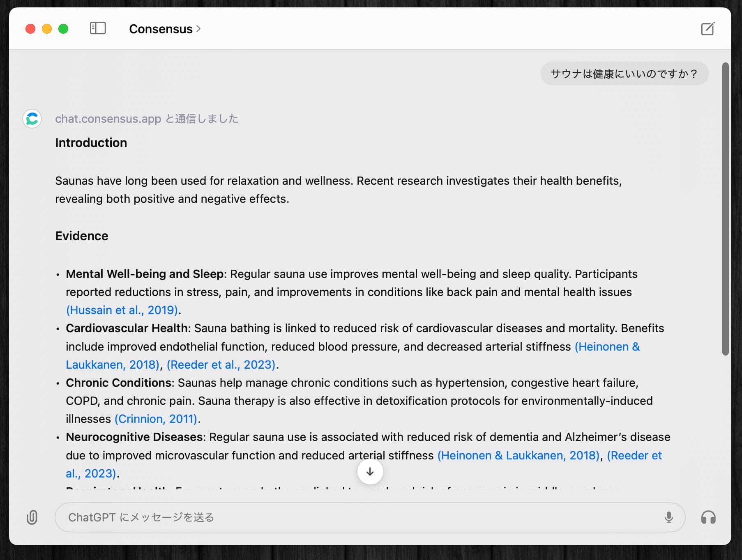Click the Consensus avatar logo
The image size is (742, 560).
32,119
